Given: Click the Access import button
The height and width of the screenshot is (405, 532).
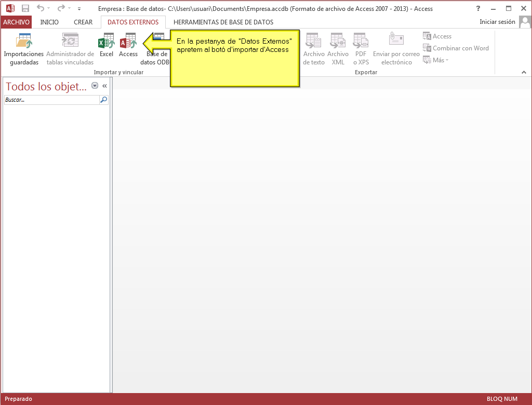Looking at the screenshot, I should click(x=128, y=45).
